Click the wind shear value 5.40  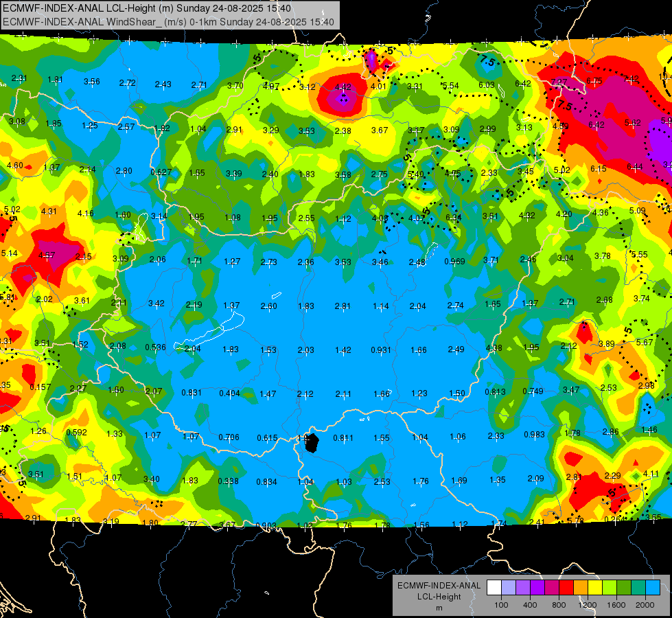click(416, 174)
